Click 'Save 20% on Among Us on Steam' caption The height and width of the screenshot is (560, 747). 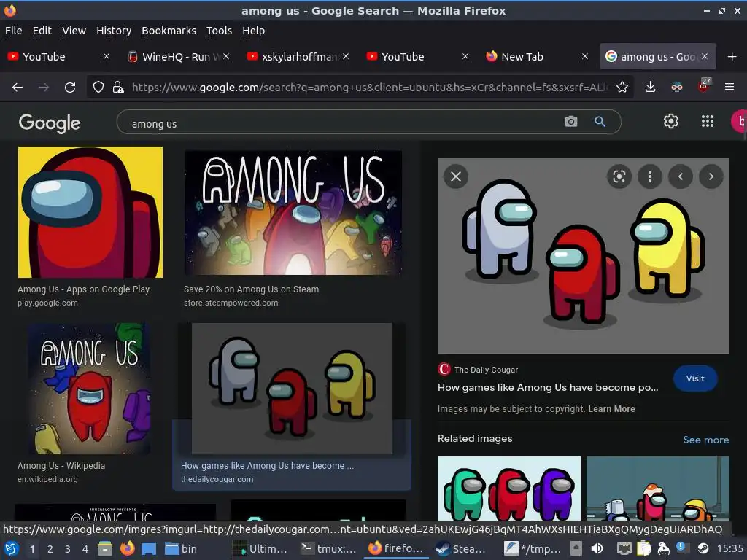coord(251,289)
